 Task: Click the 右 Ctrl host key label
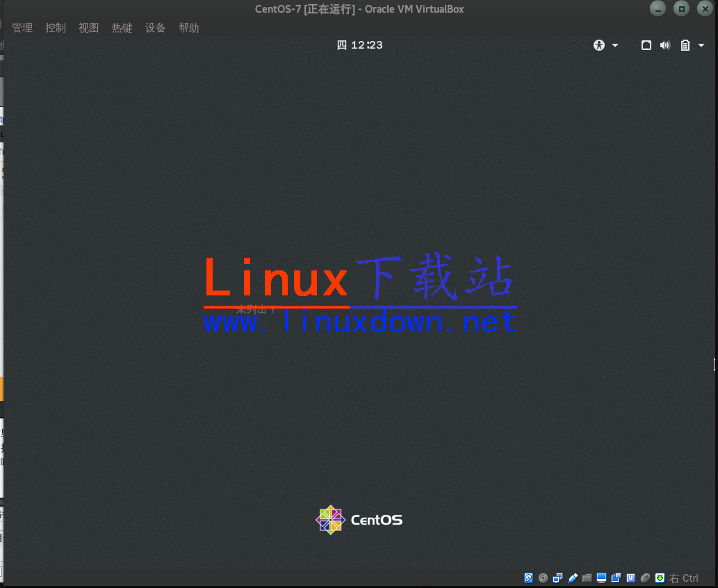(x=684, y=578)
